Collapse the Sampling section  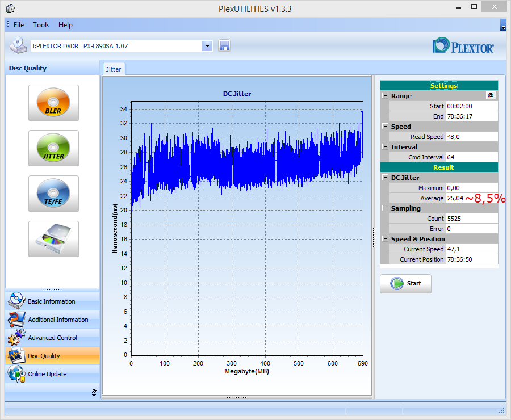385,208
